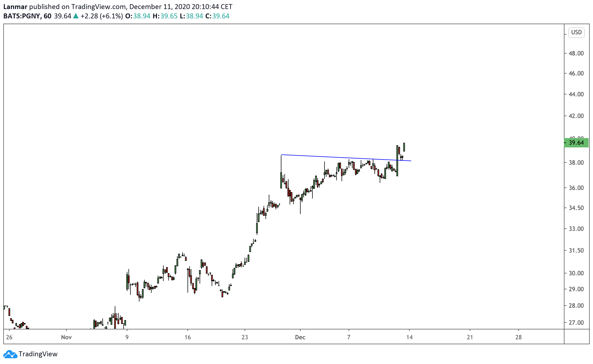Viewport: 593px width, 364px height.
Task: Click the close value C:39.64
Action: point(217,16)
